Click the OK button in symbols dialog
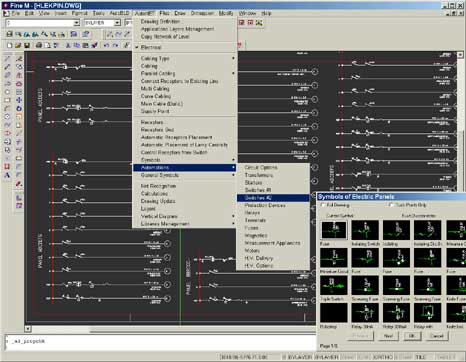The image size is (466, 362). click(412, 336)
